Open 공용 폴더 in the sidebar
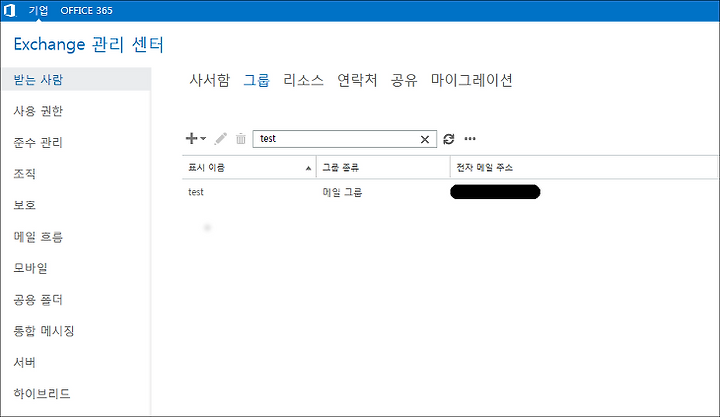 click(38, 300)
